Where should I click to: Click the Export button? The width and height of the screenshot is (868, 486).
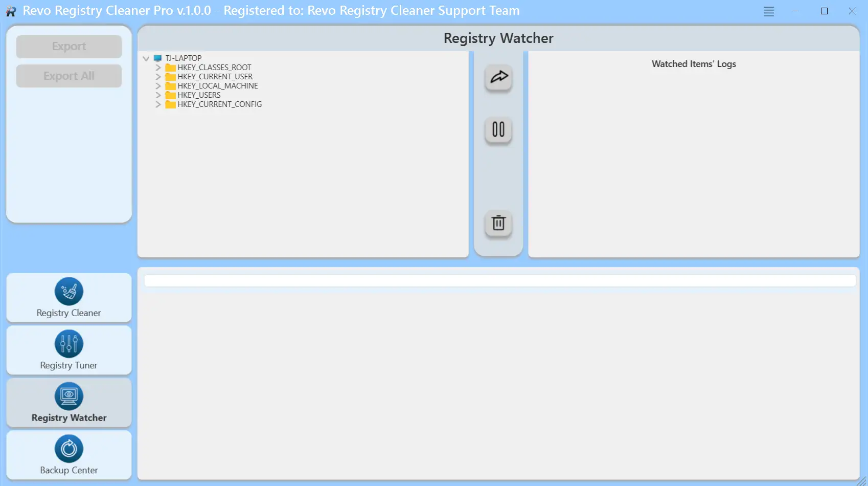(x=69, y=47)
